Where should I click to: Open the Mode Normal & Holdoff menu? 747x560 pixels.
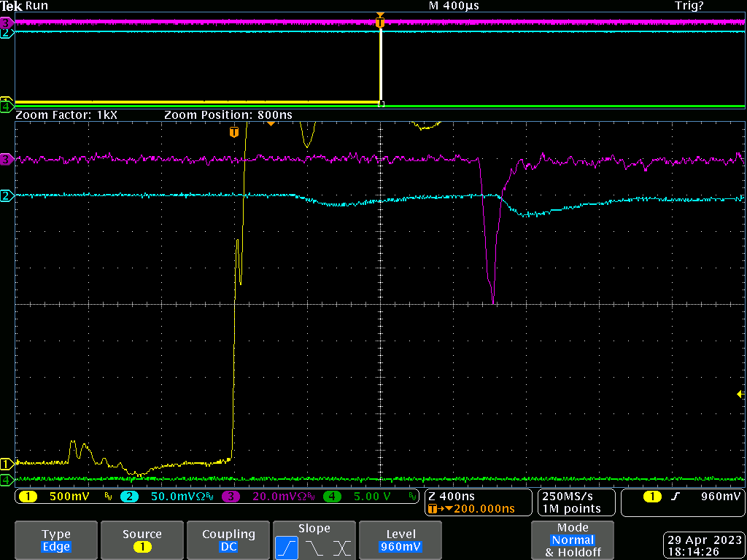(572, 540)
